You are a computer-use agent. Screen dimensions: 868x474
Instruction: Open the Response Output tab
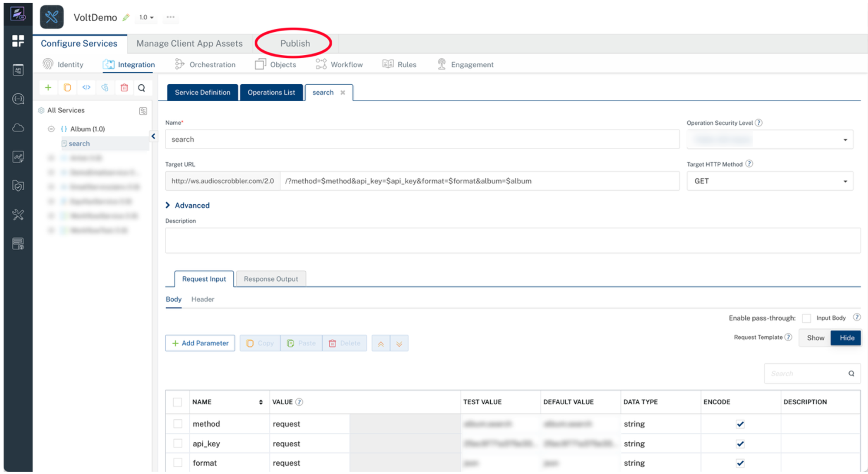point(271,279)
